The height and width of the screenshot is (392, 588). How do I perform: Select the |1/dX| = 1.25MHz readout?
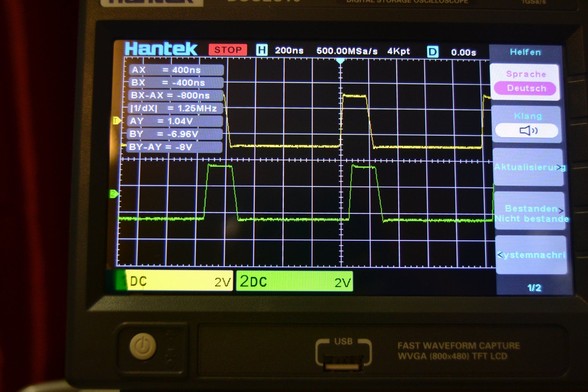[175, 108]
